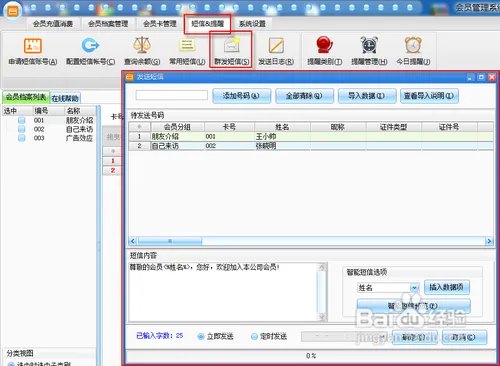
Task: Switch to 会员充值消费 tab
Action: pyautogui.click(x=53, y=24)
